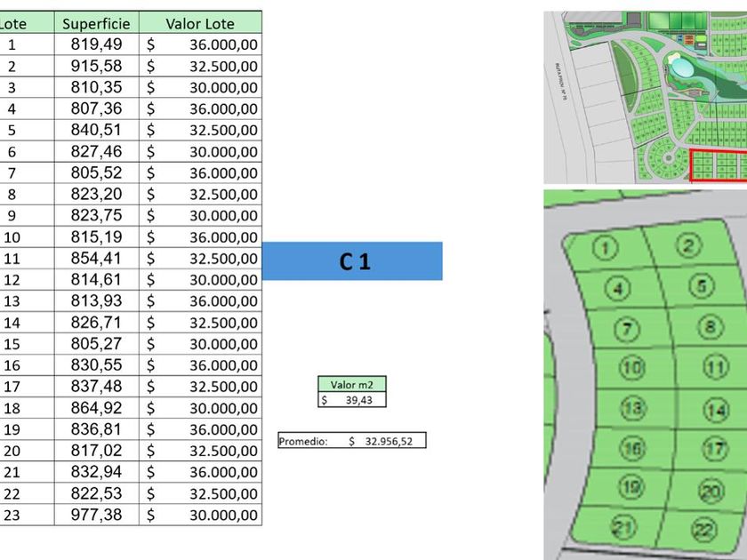Screen dimensions: 747x560
Task: Click lot number 19 on map
Action: (x=631, y=487)
